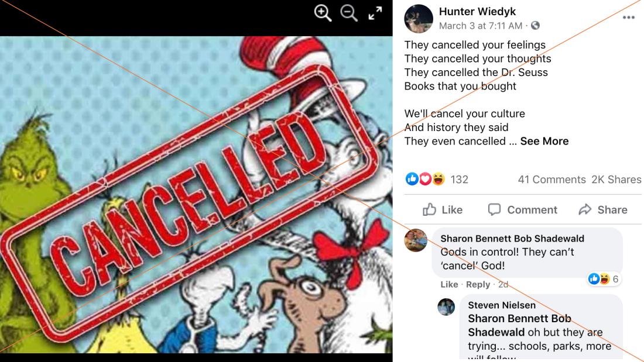Click the Comment button
The height and width of the screenshot is (362, 644).
tap(522, 210)
